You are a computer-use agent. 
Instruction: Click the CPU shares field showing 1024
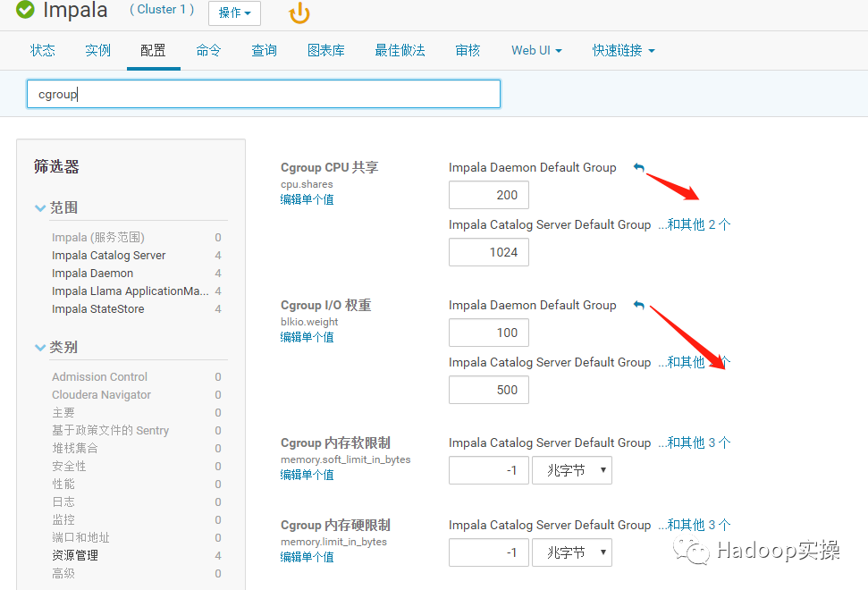489,252
